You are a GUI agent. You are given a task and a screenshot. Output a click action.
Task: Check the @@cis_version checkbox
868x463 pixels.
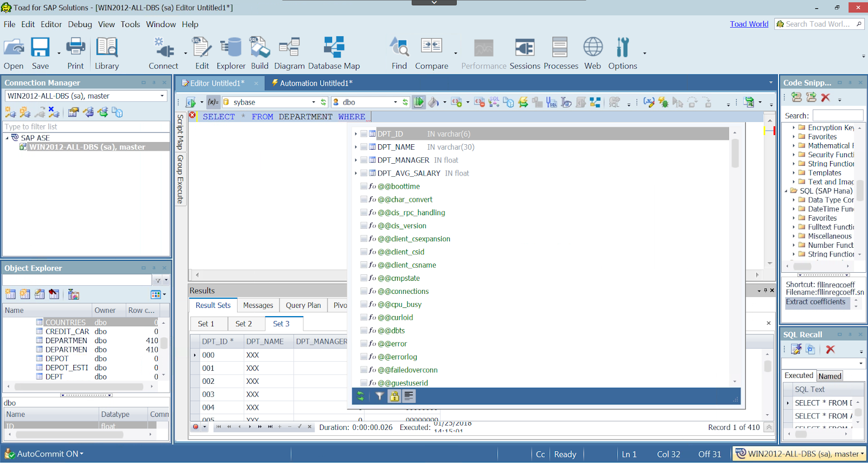pyautogui.click(x=363, y=226)
